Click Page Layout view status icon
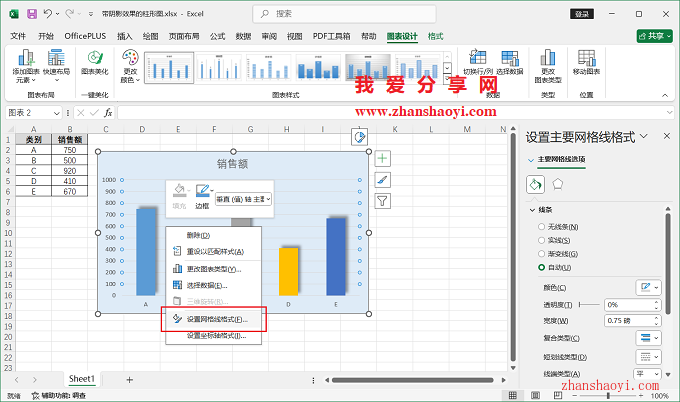 click(536, 395)
